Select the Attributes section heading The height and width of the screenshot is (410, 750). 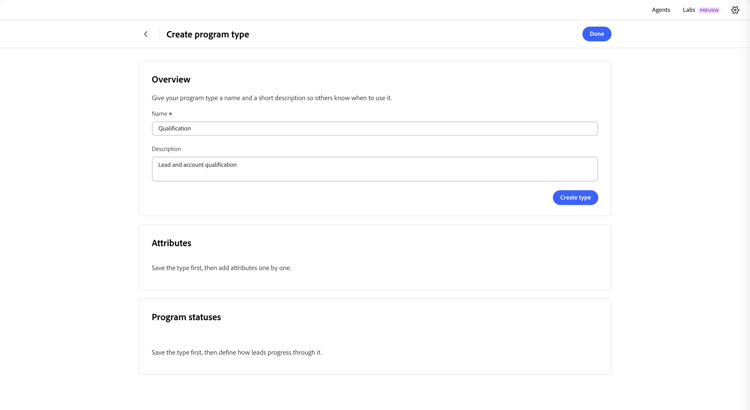coord(171,243)
